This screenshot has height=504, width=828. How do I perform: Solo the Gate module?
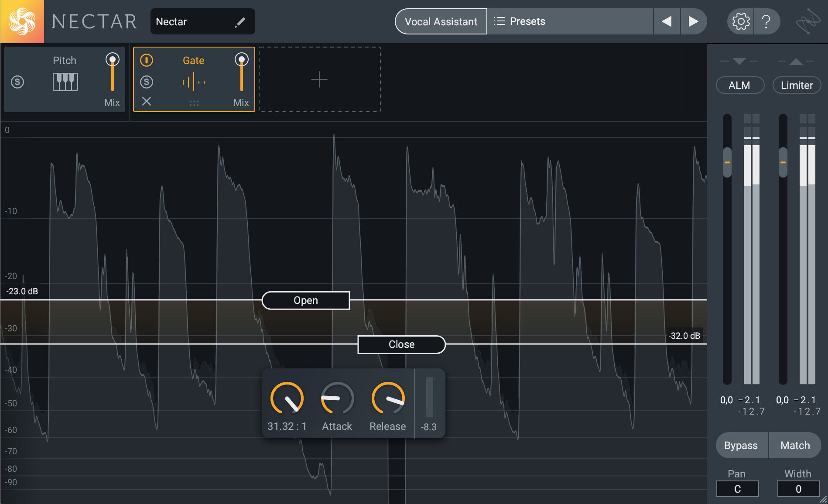coord(147,82)
